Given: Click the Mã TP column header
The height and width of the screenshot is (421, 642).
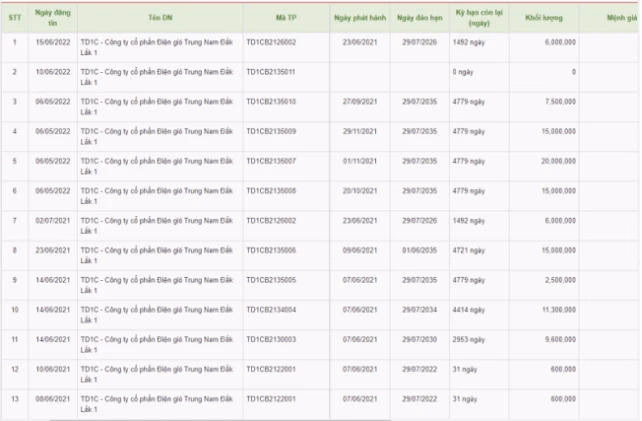Looking at the screenshot, I should point(285,18).
